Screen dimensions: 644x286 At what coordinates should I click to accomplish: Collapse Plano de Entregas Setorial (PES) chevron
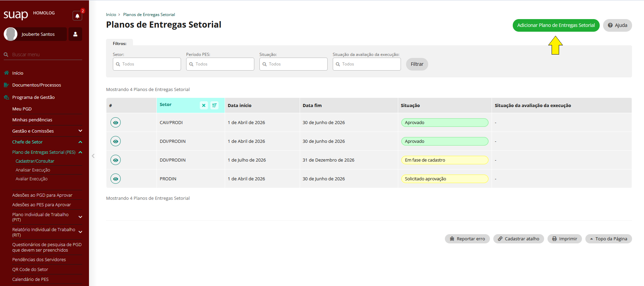80,152
